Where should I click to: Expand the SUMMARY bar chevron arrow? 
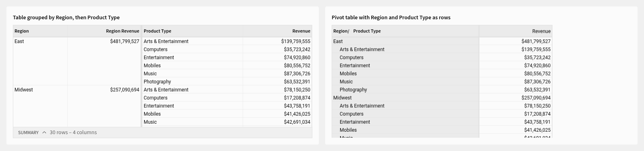(x=44, y=133)
